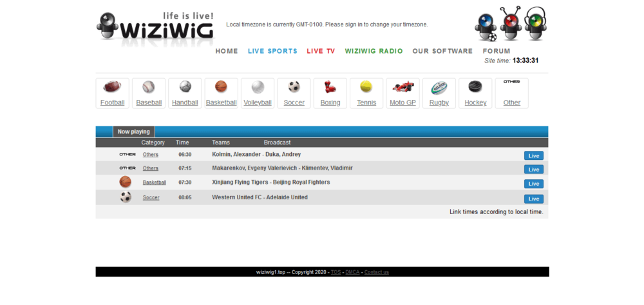Open the TOS footer link

click(x=336, y=272)
